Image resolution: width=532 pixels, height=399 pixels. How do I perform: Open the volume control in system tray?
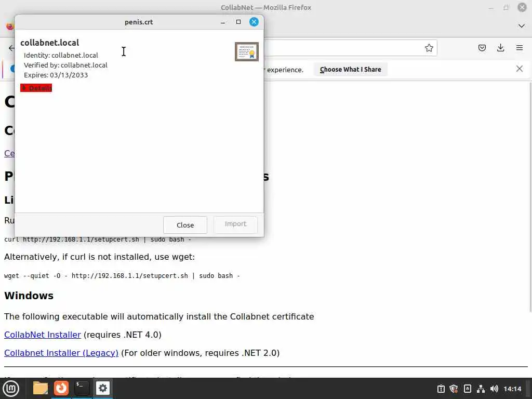coord(494,389)
